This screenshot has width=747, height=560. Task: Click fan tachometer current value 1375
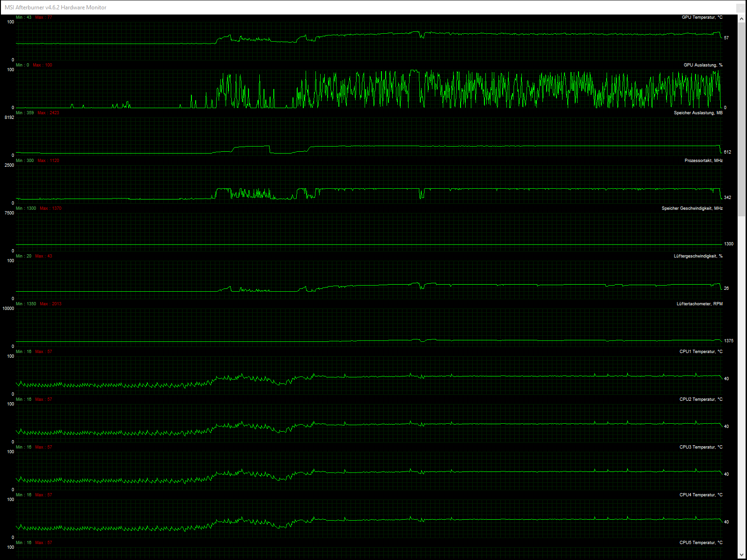pos(729,341)
